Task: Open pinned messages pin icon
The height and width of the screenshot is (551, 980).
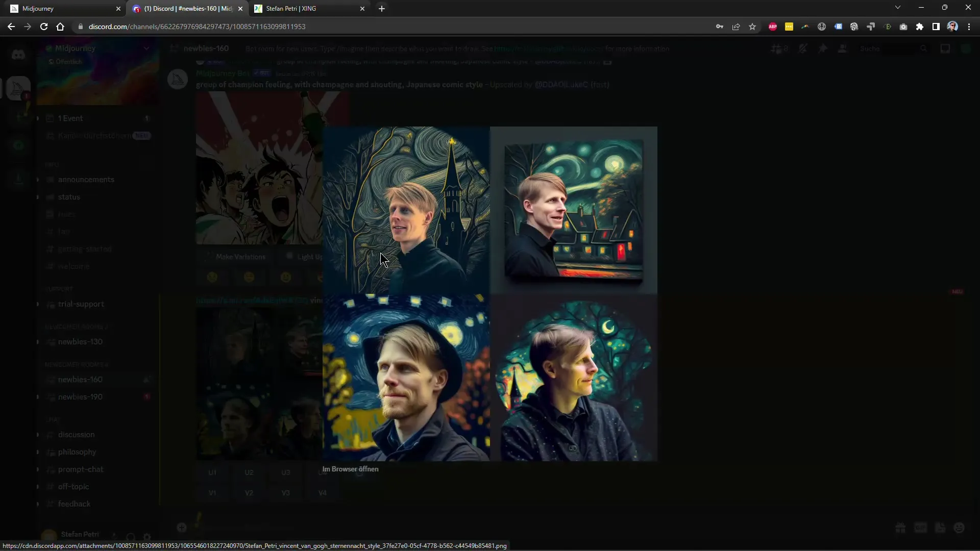Action: pos(823,48)
